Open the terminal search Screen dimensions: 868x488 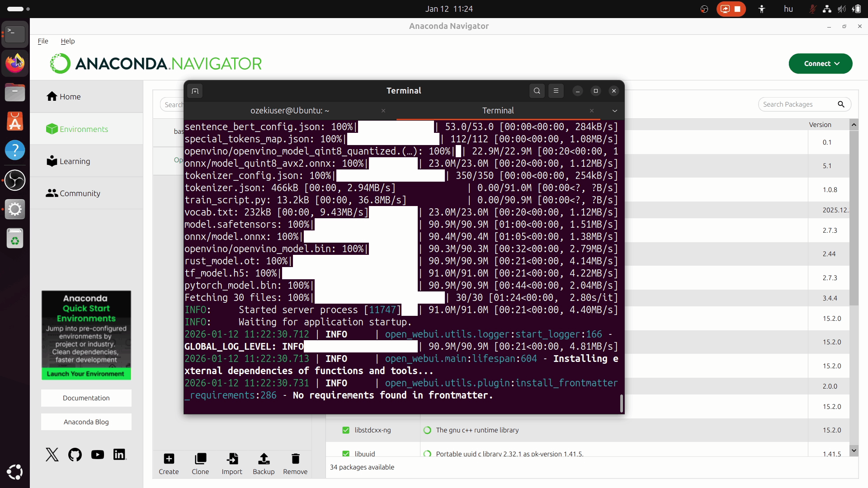click(537, 91)
